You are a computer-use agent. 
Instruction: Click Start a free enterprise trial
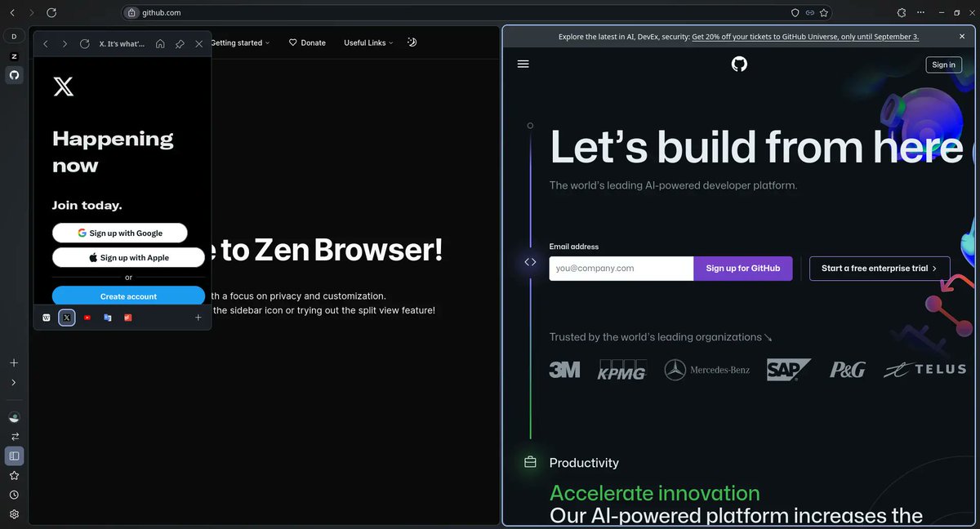click(x=880, y=269)
